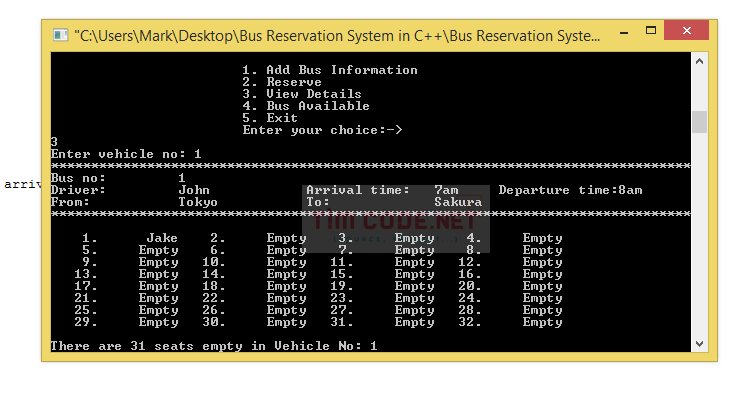Click the 'Empty' entry for seat 32
Viewport: 752px width, 397px height.
[542, 322]
